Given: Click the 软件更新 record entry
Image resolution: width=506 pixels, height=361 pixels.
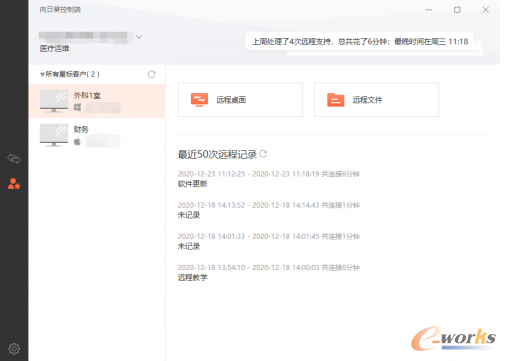Looking at the screenshot, I should [192, 184].
